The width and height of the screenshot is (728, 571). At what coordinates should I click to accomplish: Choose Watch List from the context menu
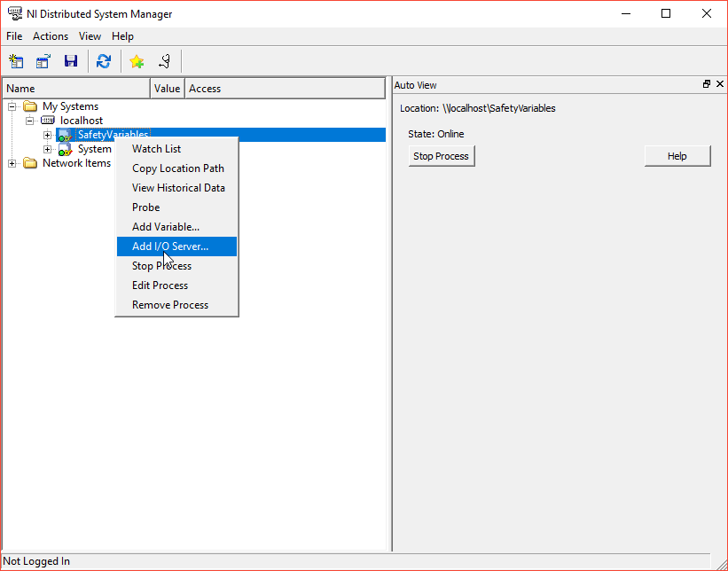click(176, 149)
